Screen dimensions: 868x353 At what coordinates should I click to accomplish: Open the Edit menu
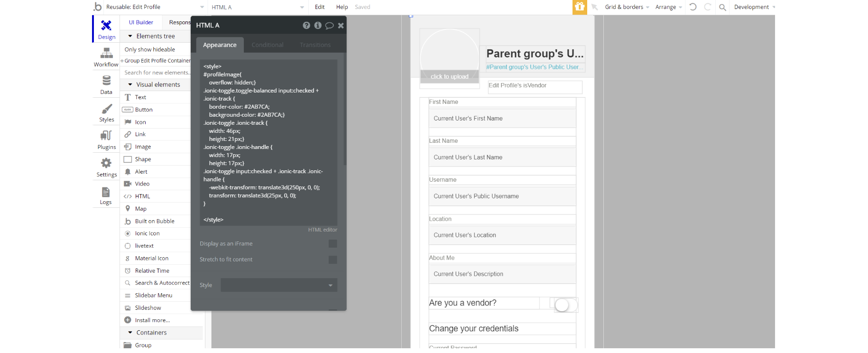pyautogui.click(x=320, y=7)
